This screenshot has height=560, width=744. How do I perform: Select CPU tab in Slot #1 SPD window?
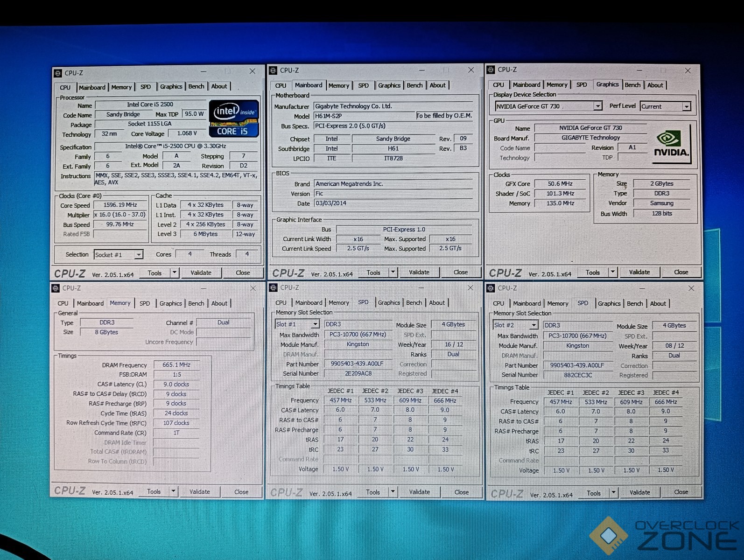pos(281,303)
